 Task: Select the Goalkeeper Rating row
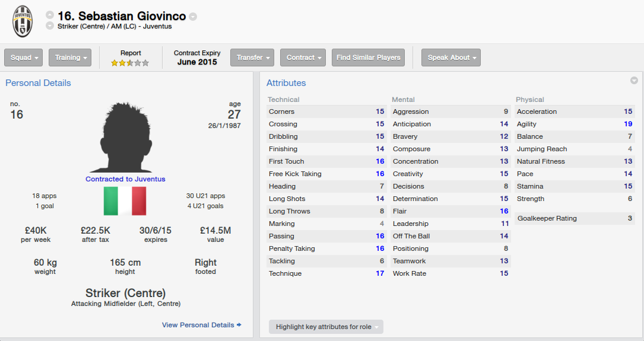coord(575,218)
